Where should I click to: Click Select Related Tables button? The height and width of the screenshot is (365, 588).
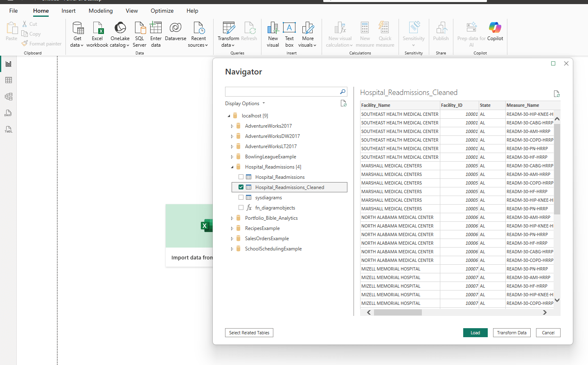pyautogui.click(x=249, y=333)
